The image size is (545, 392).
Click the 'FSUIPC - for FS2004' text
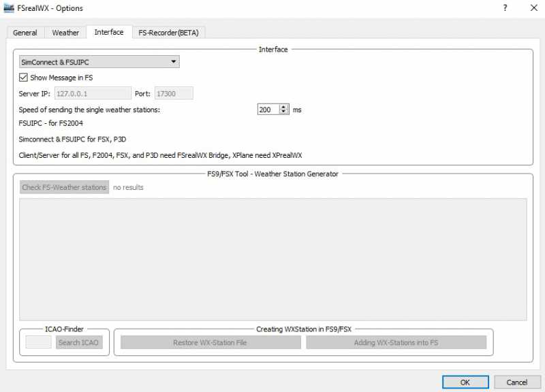50,123
